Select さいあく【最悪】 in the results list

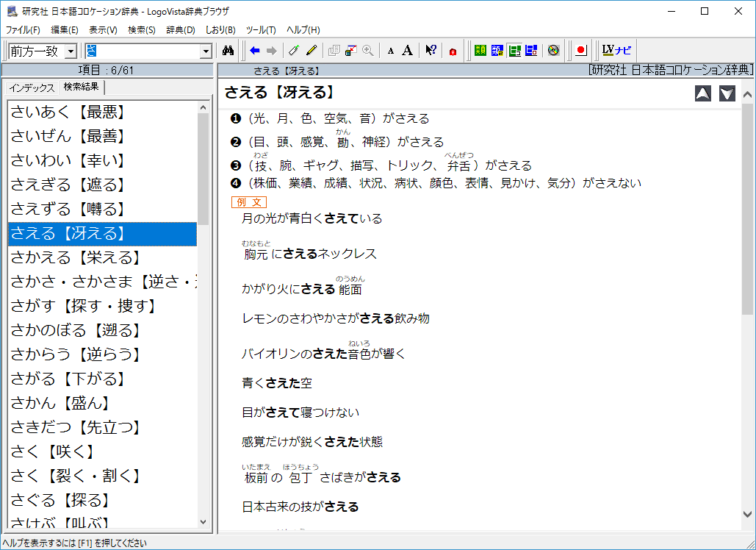[102, 112]
